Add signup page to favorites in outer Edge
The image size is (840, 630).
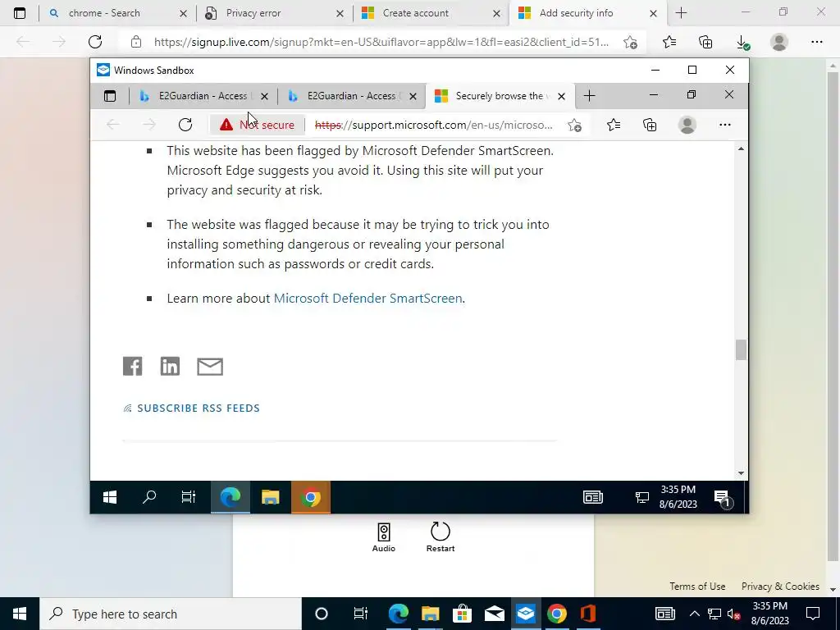(x=631, y=43)
